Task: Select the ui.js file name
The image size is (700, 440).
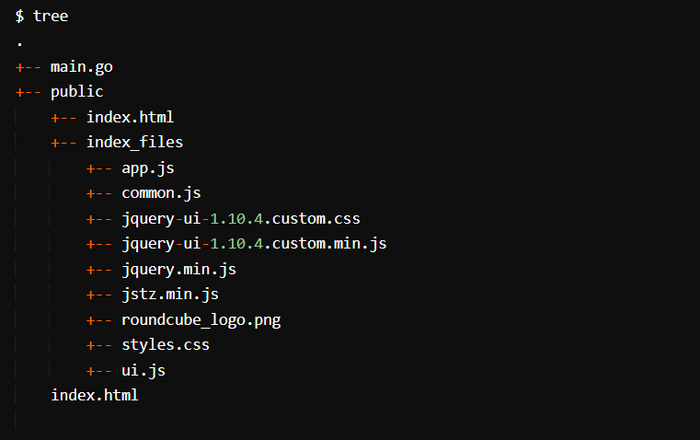Action: 143,371
